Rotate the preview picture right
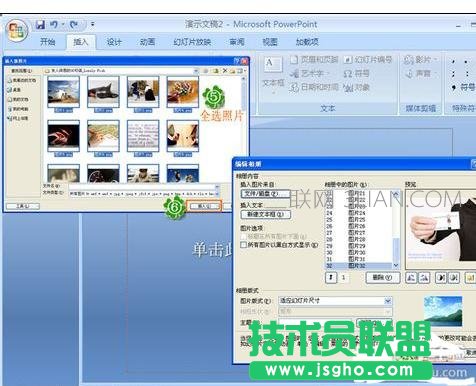 pyautogui.click(x=424, y=278)
